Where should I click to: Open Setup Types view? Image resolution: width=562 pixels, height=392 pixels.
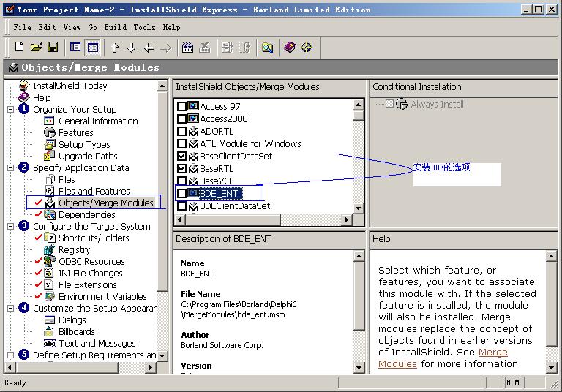pyautogui.click(x=84, y=144)
